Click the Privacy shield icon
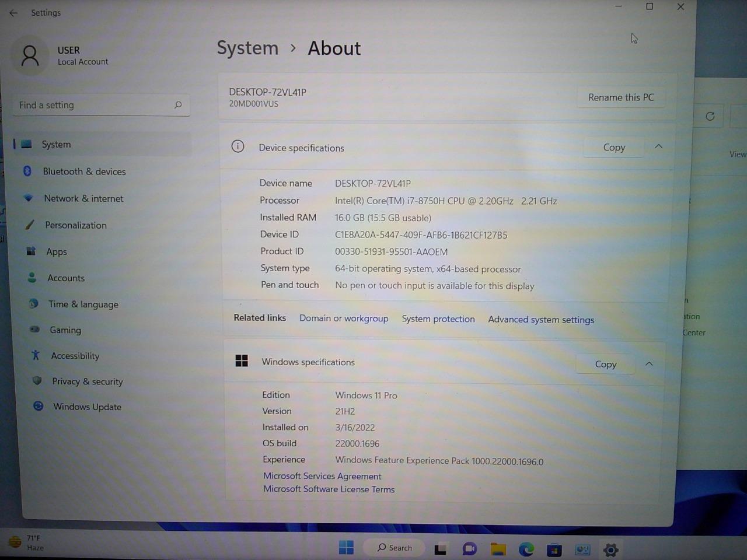 (37, 380)
